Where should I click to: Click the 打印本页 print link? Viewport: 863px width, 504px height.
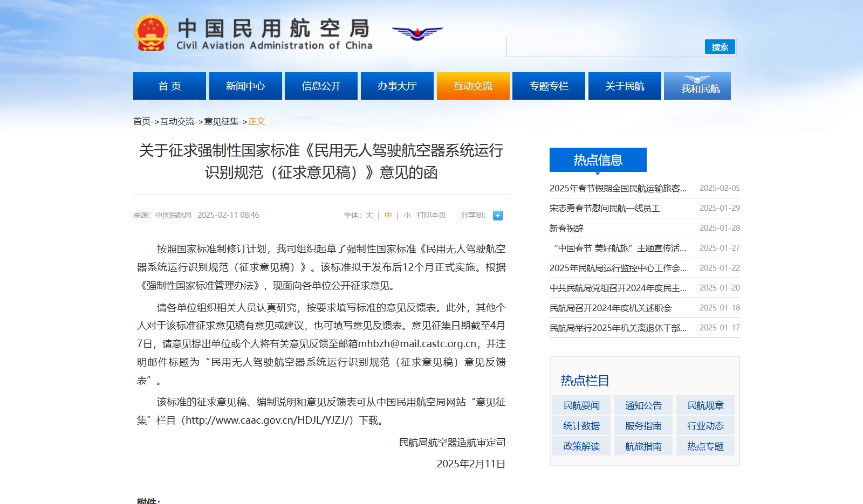click(x=431, y=215)
